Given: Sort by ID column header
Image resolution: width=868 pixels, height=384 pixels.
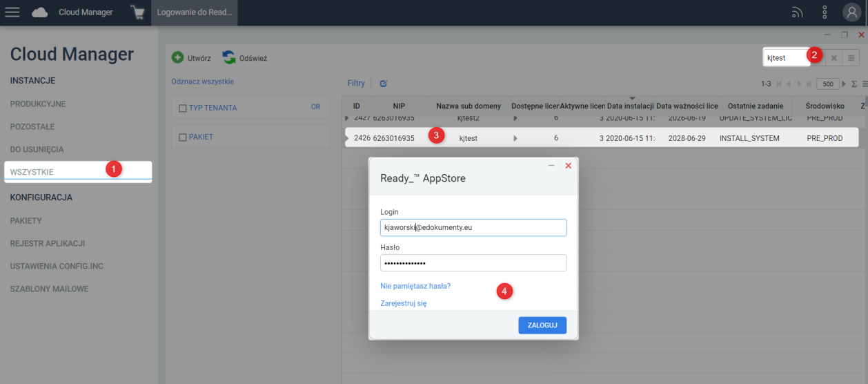Looking at the screenshot, I should pos(357,106).
